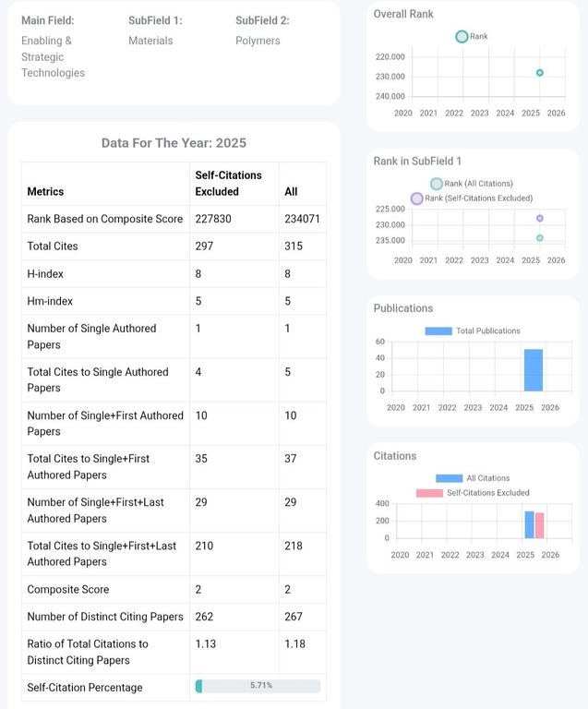Image resolution: width=588 pixels, height=709 pixels.
Task: Click the teal 2025 point in SubField rank chart
Action: [540, 238]
